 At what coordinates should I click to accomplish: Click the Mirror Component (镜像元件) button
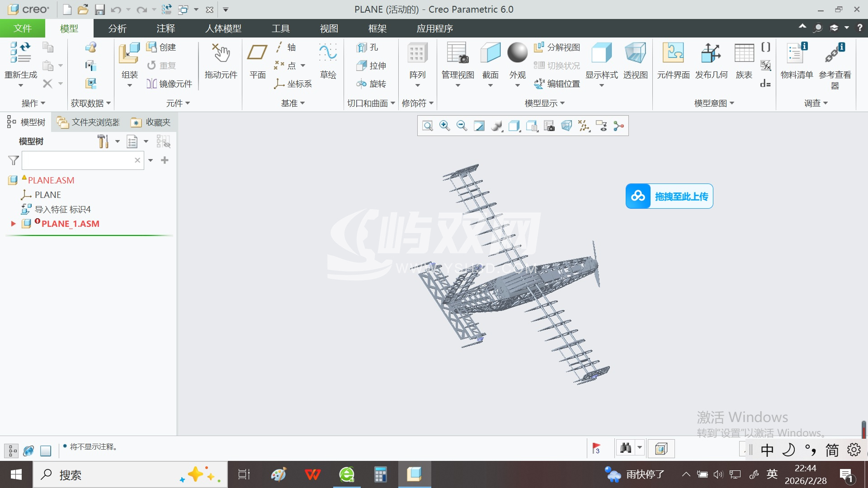170,84
